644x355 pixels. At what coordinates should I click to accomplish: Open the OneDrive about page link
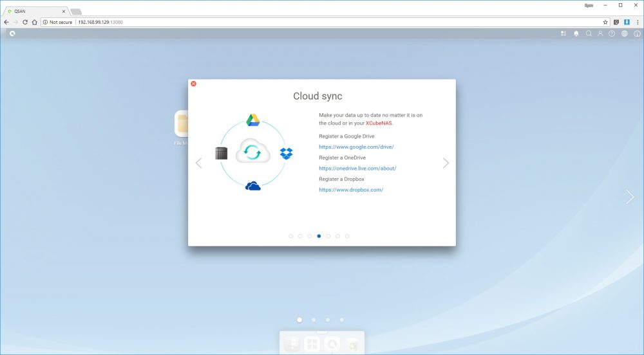(357, 168)
